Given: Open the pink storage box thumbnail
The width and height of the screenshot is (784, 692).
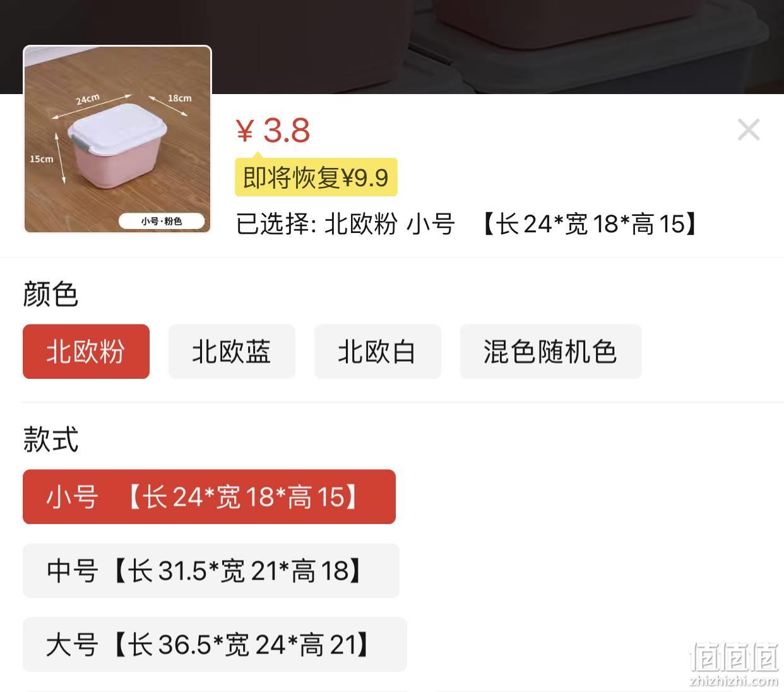Looking at the screenshot, I should pos(117,140).
